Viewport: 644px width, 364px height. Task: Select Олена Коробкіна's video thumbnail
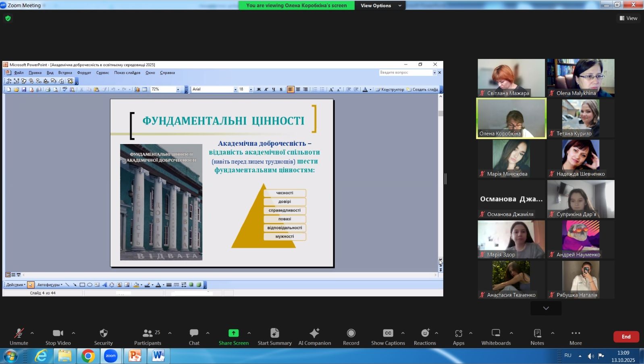(x=511, y=118)
